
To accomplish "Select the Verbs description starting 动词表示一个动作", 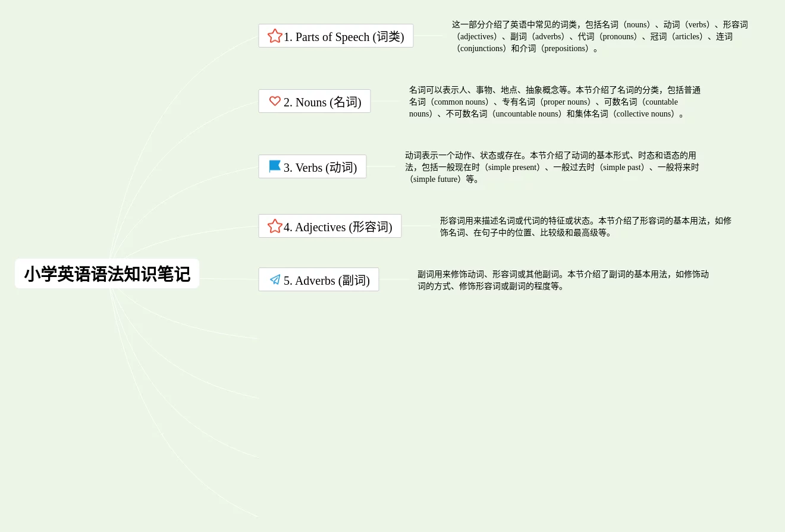I will pos(552,167).
